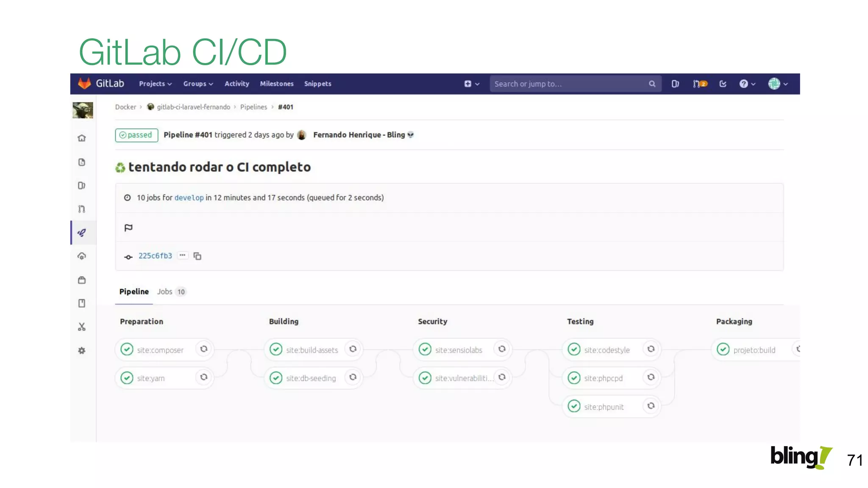Screen dimensions: 868x488
Task: Open commit 225c6fb3 link
Action: click(155, 256)
